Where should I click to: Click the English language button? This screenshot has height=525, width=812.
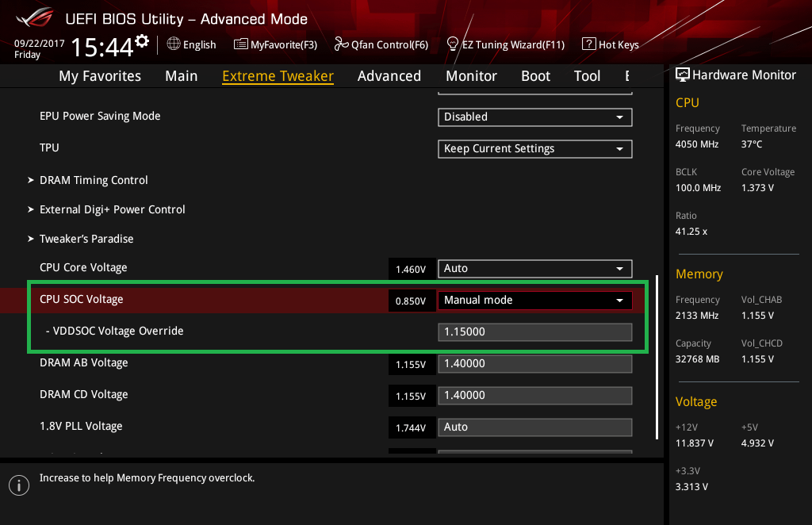point(192,44)
